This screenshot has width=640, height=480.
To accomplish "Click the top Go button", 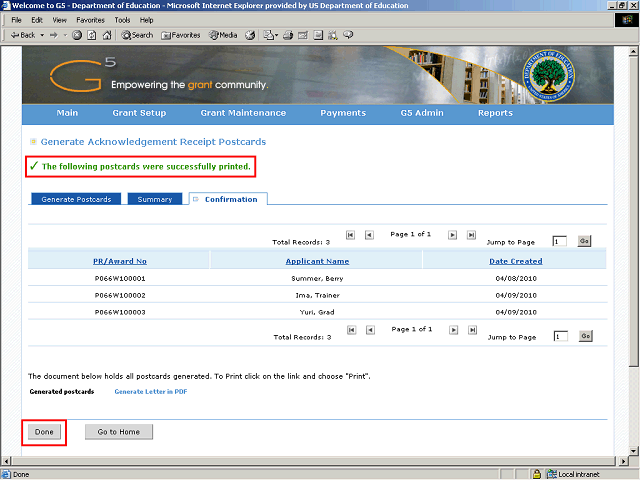I will coord(584,241).
